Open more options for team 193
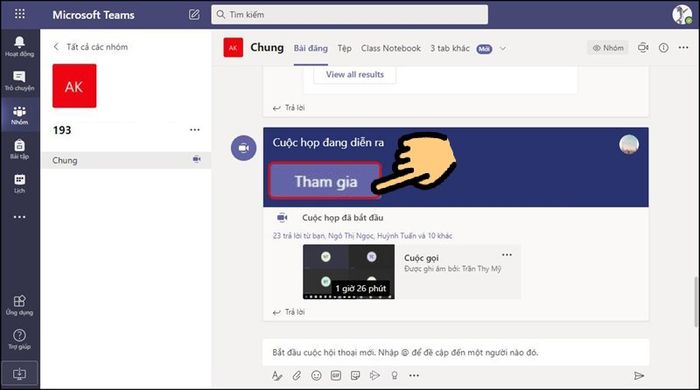This screenshot has width=700, height=390. 195,130
